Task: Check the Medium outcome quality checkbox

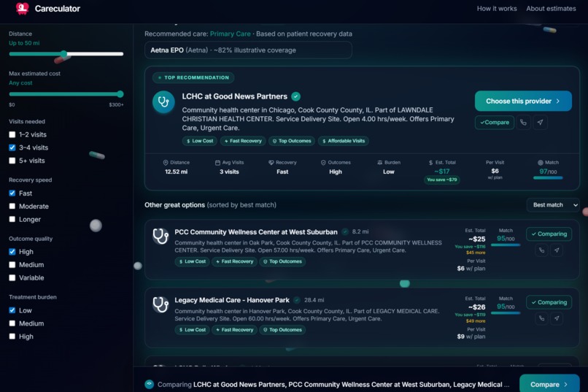Action: pos(12,265)
